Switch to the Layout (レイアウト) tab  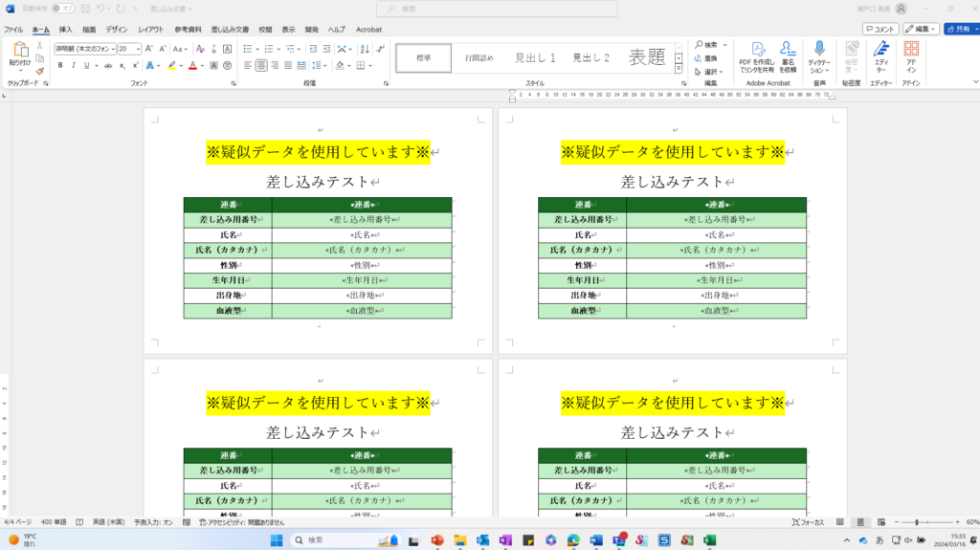tap(150, 30)
